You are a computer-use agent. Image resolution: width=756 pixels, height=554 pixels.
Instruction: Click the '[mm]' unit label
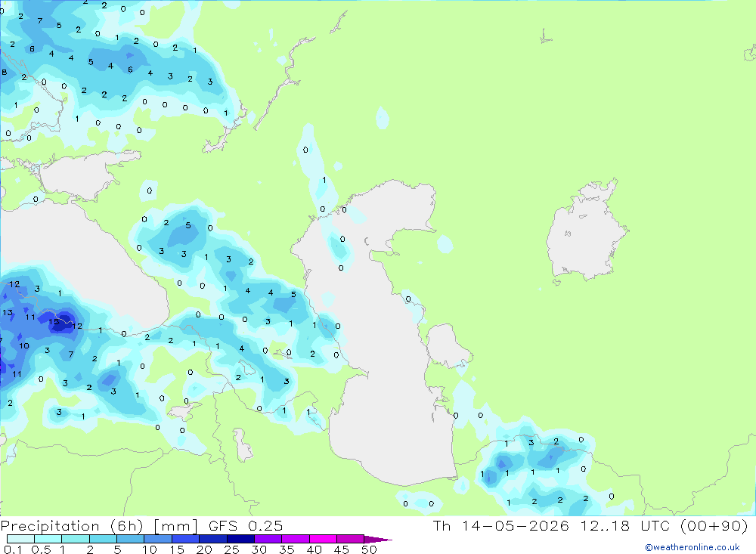tap(175, 526)
